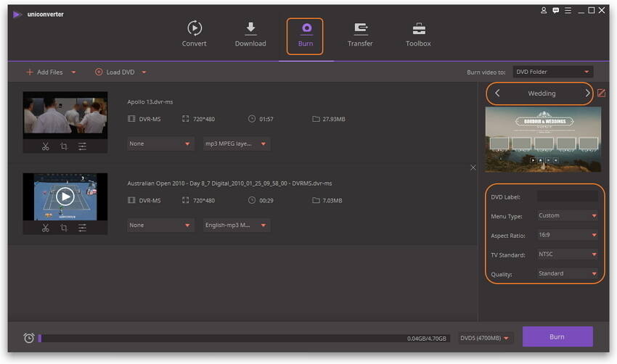Open the Aspect Ratio 16:9 dropdown

coord(568,235)
